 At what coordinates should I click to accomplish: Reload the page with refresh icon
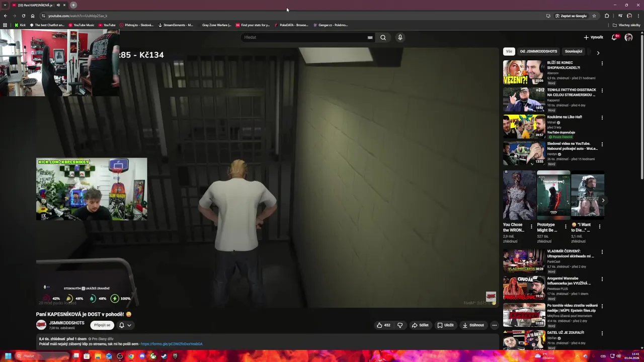pos(23,16)
